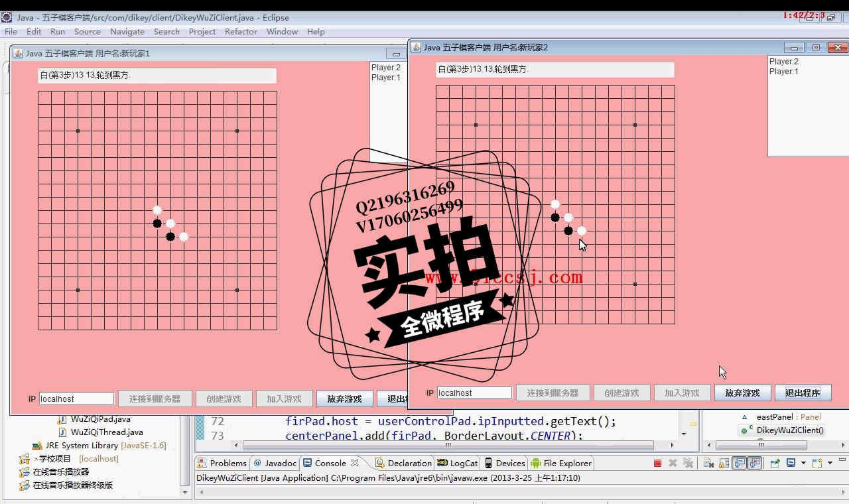The height and width of the screenshot is (504, 849).
Task: Click the Display Selected Console monitor icon
Action: tap(791, 463)
